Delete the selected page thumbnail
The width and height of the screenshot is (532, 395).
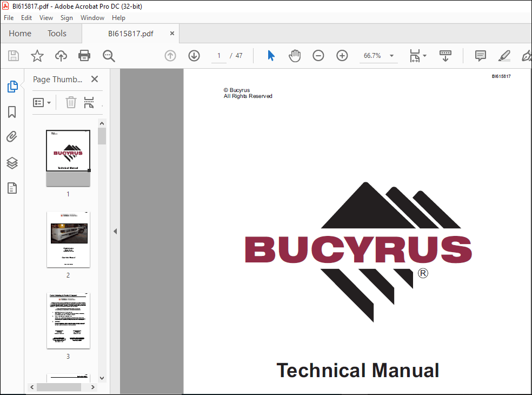tap(71, 102)
